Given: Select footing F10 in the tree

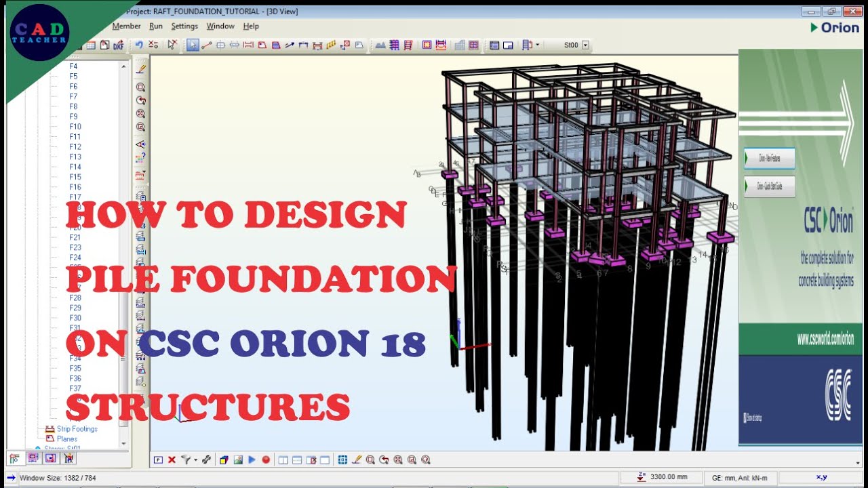Looking at the screenshot, I should [75, 127].
